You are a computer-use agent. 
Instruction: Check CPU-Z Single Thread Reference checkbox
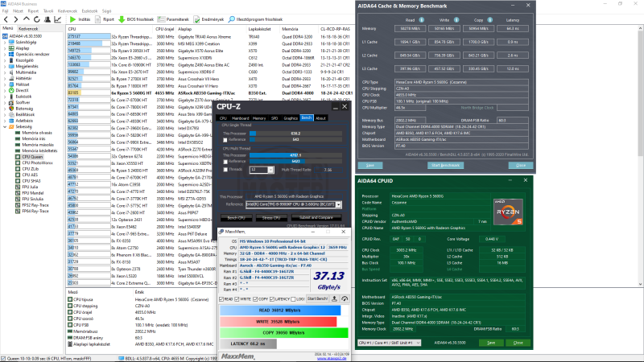(225, 140)
